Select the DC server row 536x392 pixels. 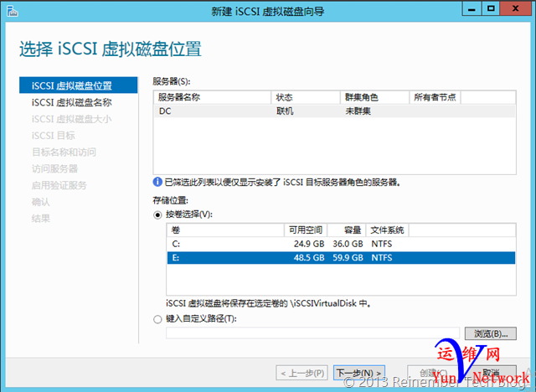click(334, 111)
